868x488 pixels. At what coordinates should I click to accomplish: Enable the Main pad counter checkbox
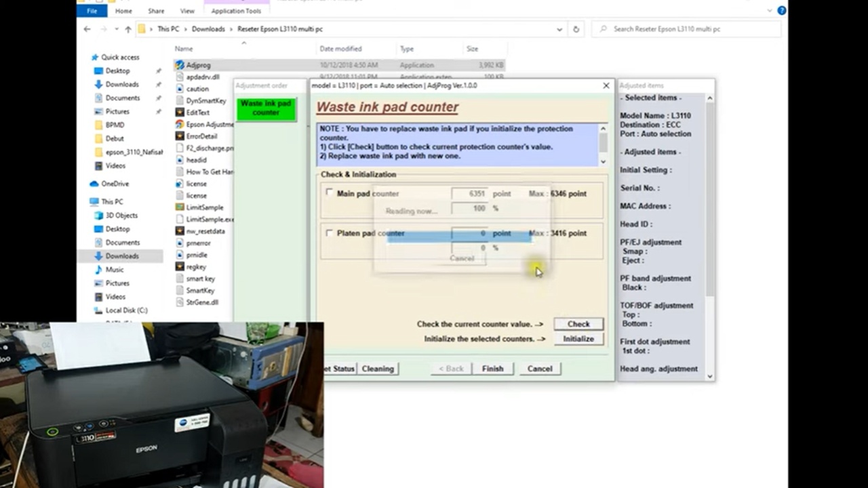(330, 192)
